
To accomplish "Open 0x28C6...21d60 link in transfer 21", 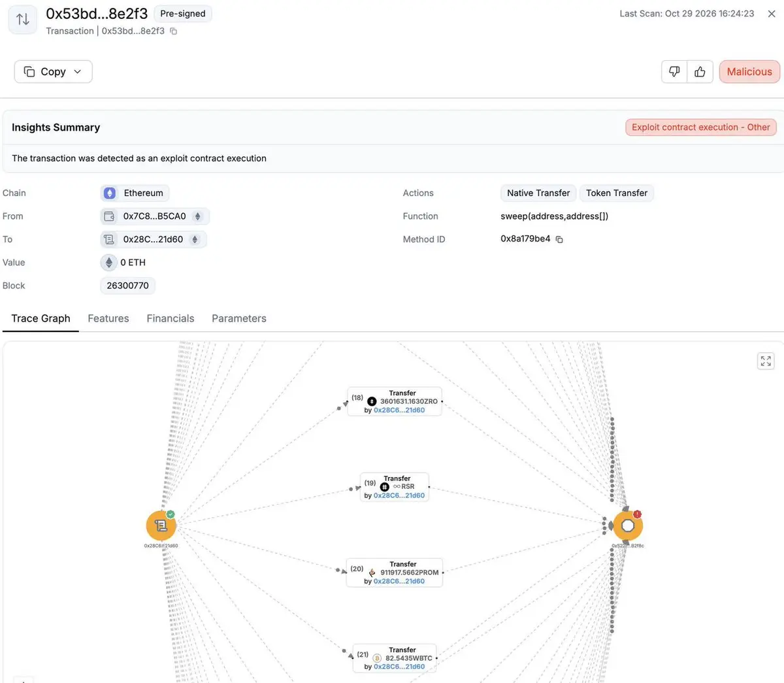I will (x=399, y=667).
